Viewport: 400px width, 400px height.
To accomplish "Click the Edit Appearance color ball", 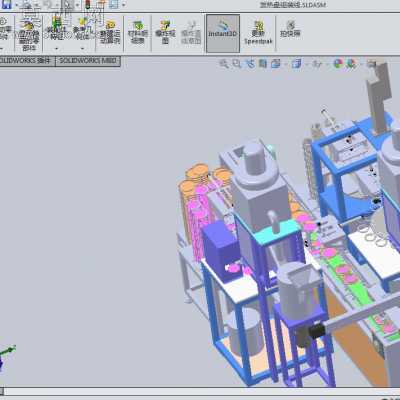I will (338, 63).
